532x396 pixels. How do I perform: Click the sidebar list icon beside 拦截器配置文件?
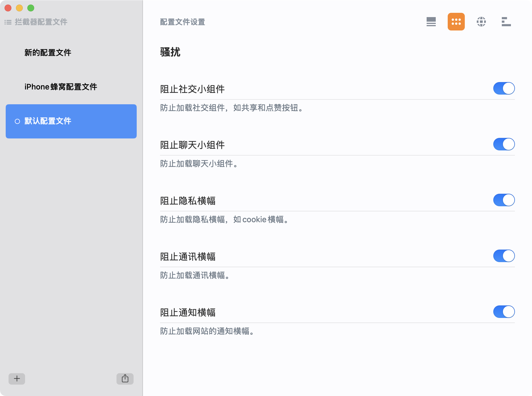coord(8,22)
